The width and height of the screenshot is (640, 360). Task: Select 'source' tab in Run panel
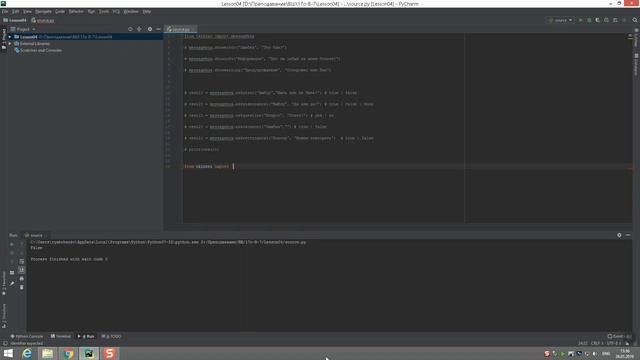tap(36, 236)
